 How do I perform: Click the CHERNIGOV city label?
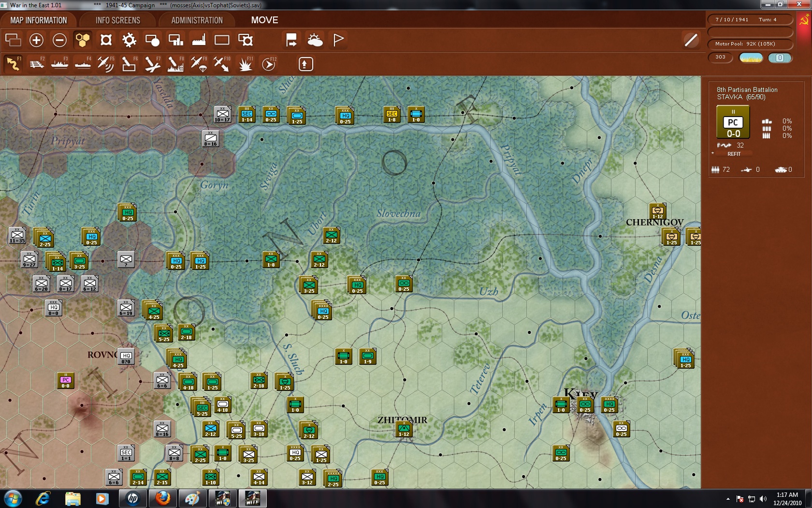tap(655, 223)
